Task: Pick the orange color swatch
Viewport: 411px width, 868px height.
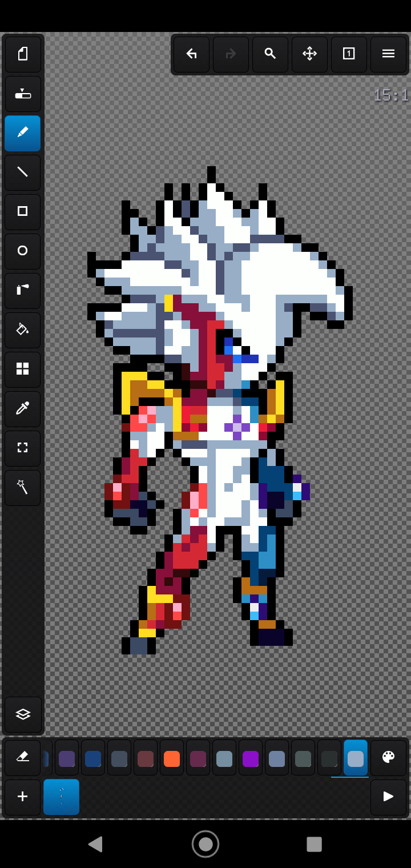Action: pyautogui.click(x=172, y=758)
